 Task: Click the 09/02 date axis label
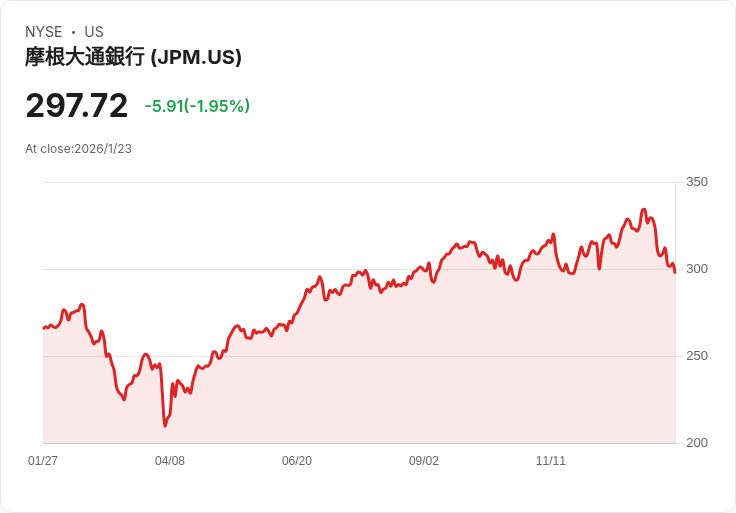[x=424, y=461]
